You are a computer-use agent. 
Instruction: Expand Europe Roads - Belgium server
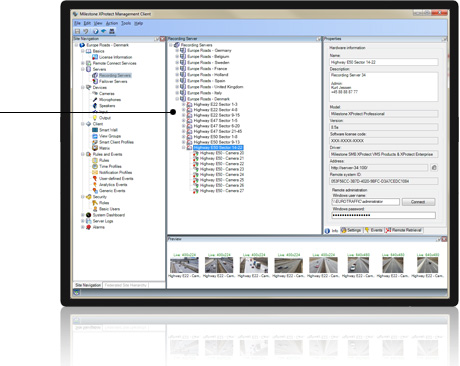tap(177, 57)
